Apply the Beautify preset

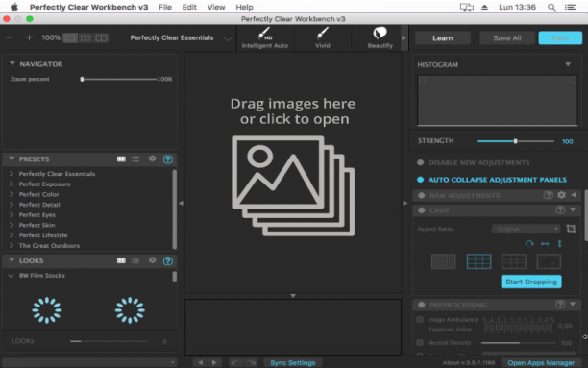[380, 37]
